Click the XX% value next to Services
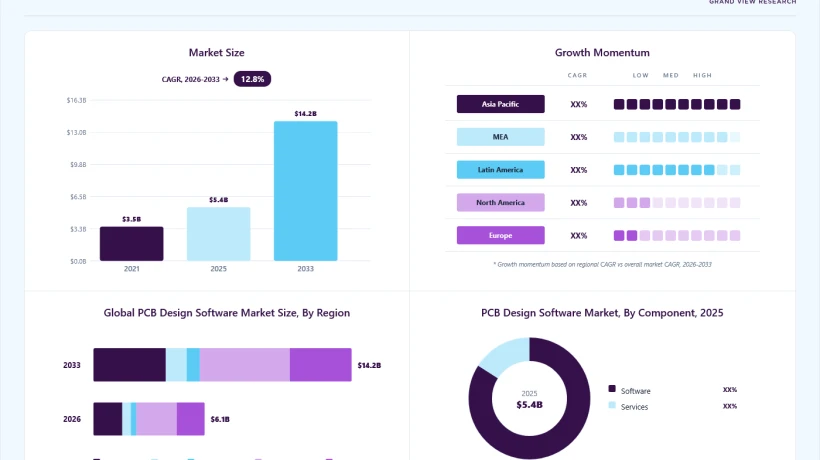 tap(730, 406)
